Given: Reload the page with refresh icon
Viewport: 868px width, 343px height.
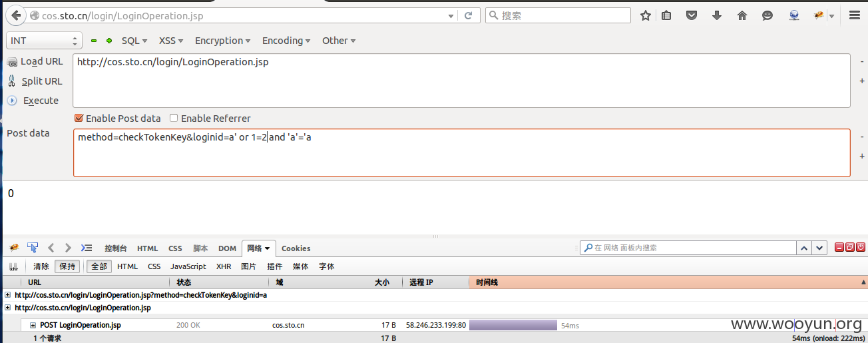Looking at the screenshot, I should coord(469,15).
